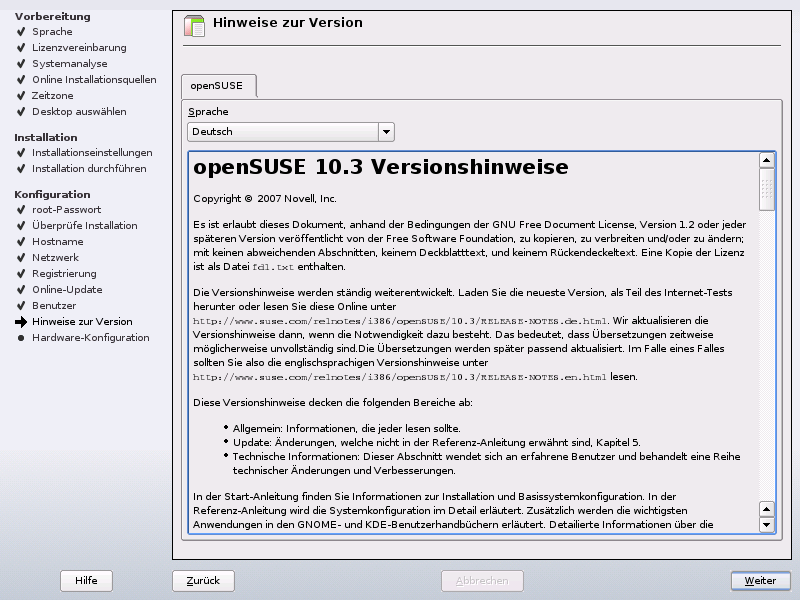Click the English release notes URL

(400, 378)
